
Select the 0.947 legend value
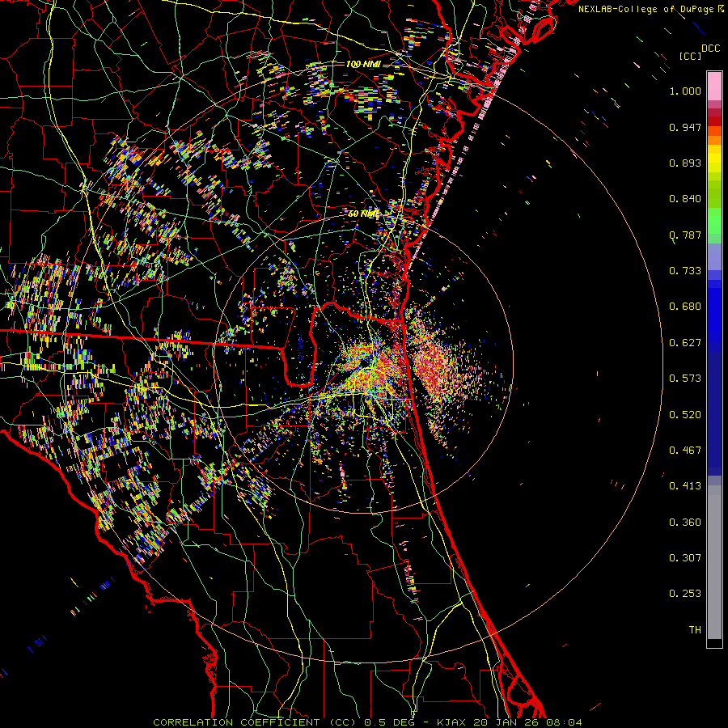pyautogui.click(x=685, y=127)
